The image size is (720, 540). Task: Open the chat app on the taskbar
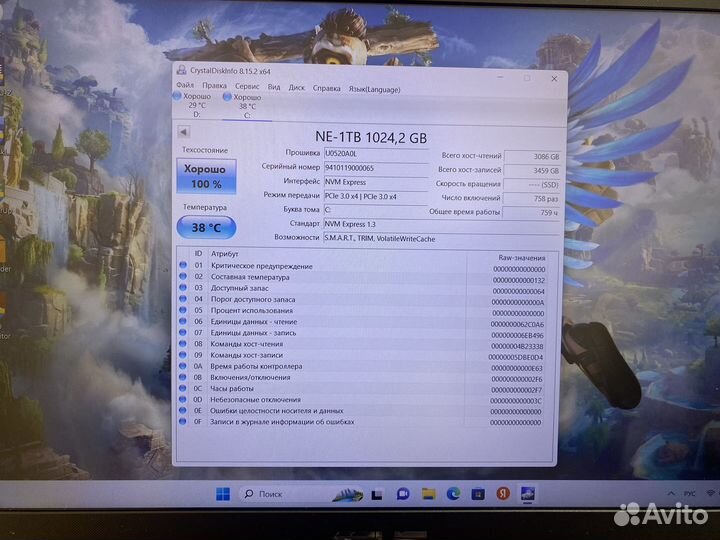[403, 494]
